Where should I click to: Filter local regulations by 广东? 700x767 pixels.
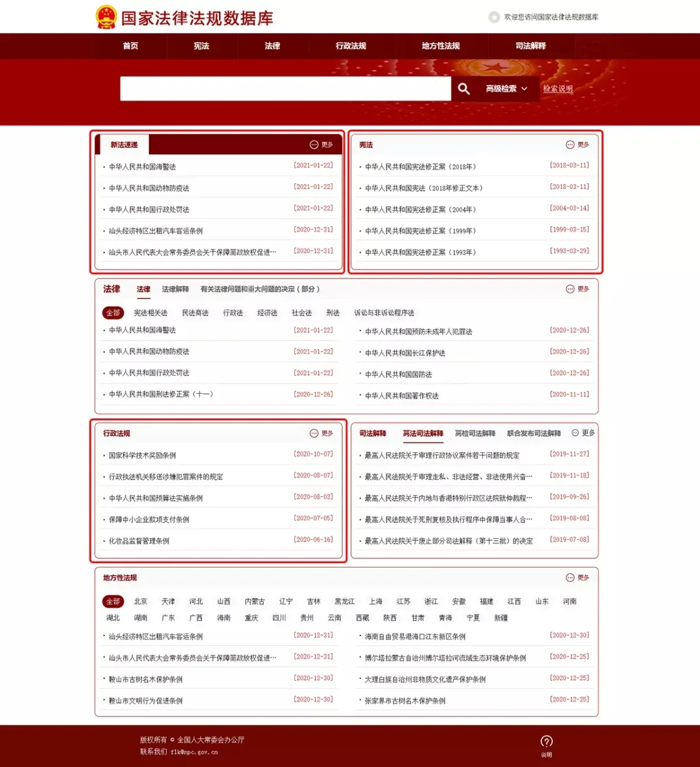[168, 618]
